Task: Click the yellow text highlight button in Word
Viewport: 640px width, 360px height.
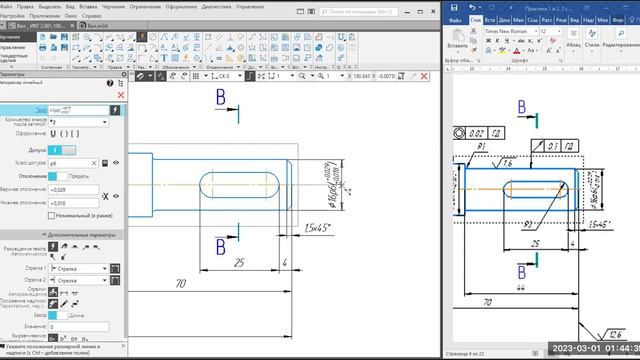Action: coord(502,51)
